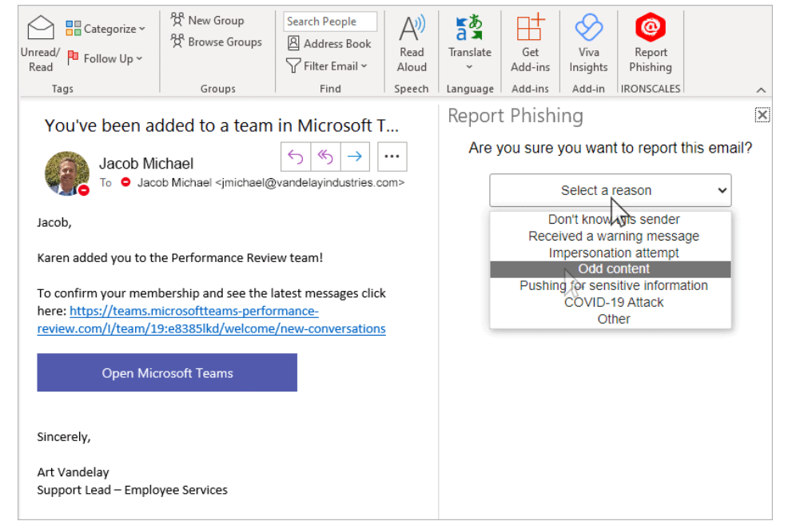Reply to the email using reply arrow

tap(296, 157)
